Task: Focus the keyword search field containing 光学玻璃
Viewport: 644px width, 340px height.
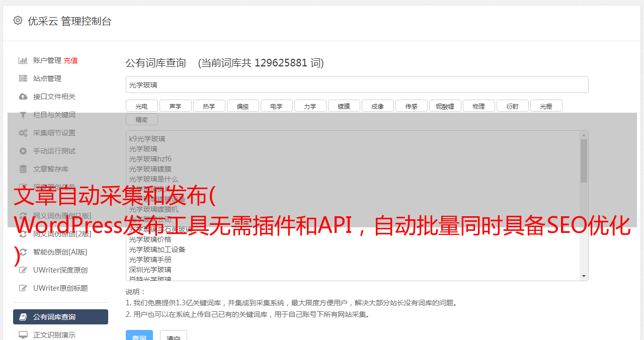Action: [357, 84]
